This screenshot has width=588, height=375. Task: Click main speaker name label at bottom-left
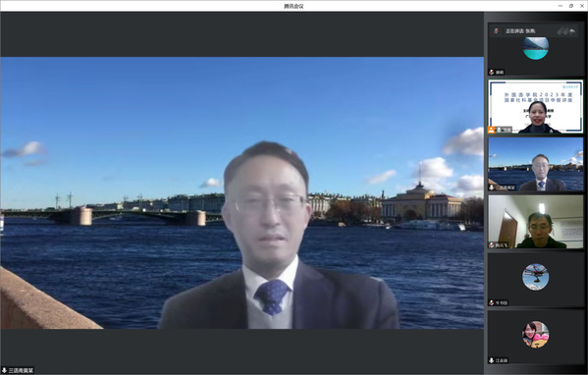point(21,370)
